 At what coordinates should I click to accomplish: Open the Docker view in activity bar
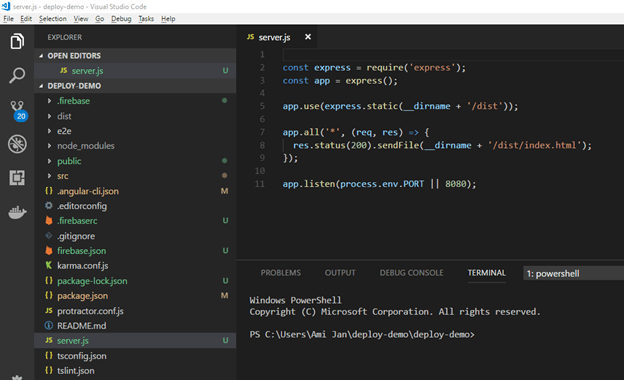click(17, 212)
